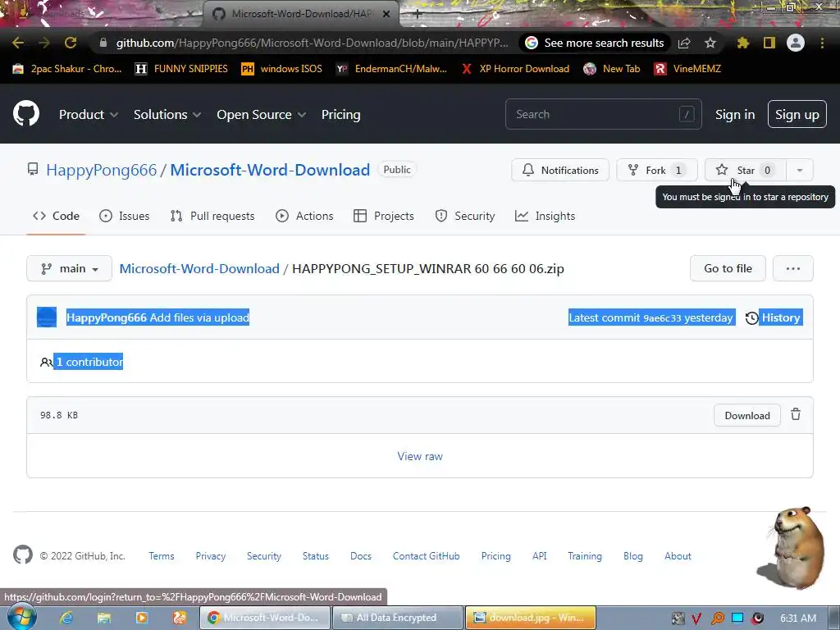Image resolution: width=840 pixels, height=630 pixels.
Task: Switch to All Data Encrypted taskbar window
Action: tap(398, 618)
